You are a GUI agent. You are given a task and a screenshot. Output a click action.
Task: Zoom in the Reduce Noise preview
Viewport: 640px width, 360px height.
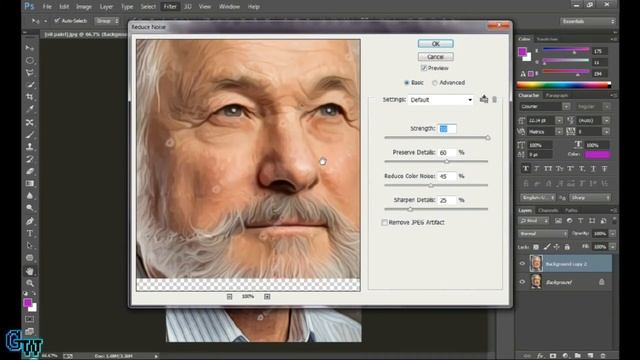point(267,297)
